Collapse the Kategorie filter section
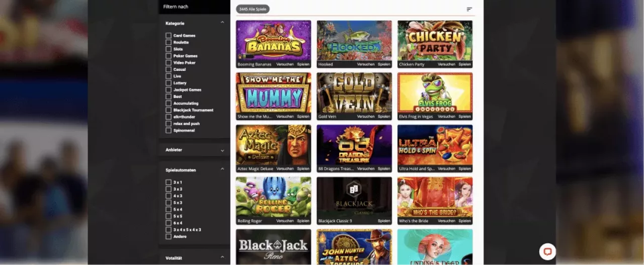The height and width of the screenshot is (265, 644). coord(222,23)
